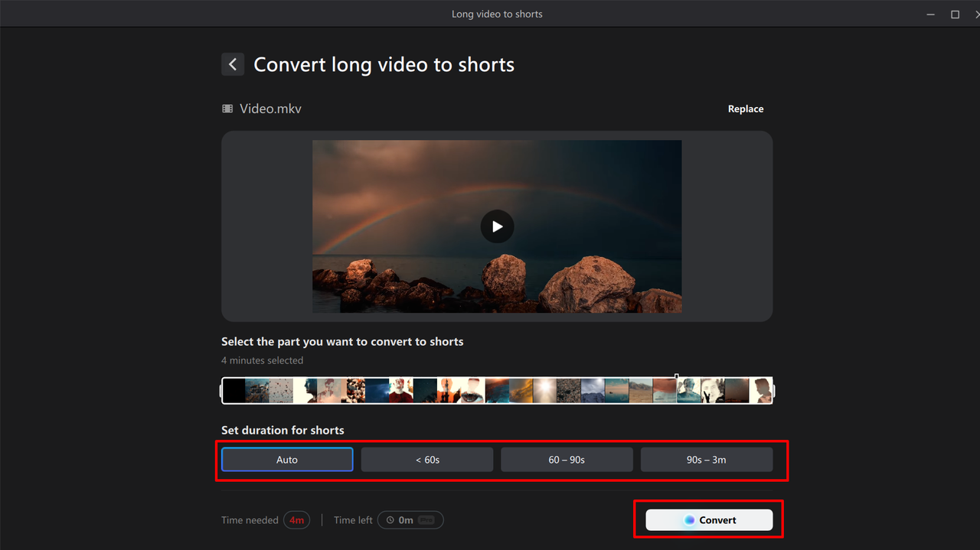Minimize the Long video to shorts window
The image size is (980, 550).
pos(930,15)
